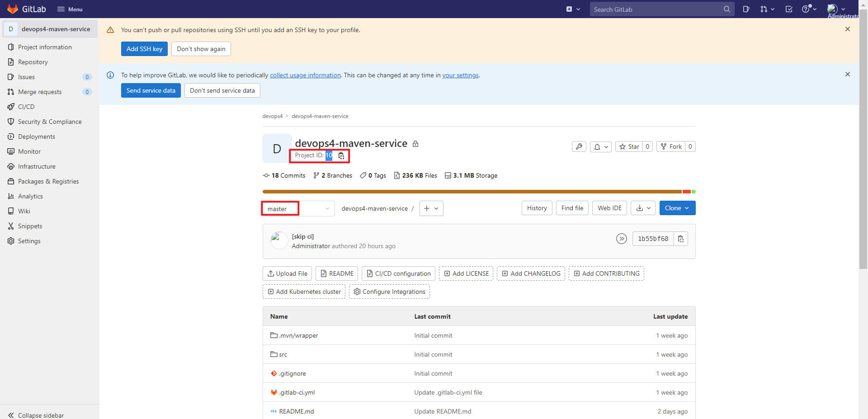Open the To-Do list icon
The width and height of the screenshot is (868, 419).
point(789,9)
